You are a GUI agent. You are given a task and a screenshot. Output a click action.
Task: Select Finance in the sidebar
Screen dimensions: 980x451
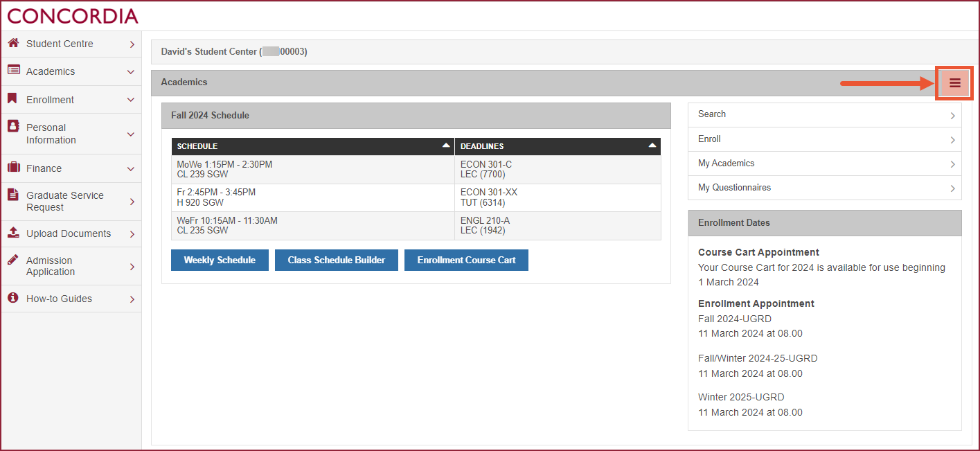(71, 168)
